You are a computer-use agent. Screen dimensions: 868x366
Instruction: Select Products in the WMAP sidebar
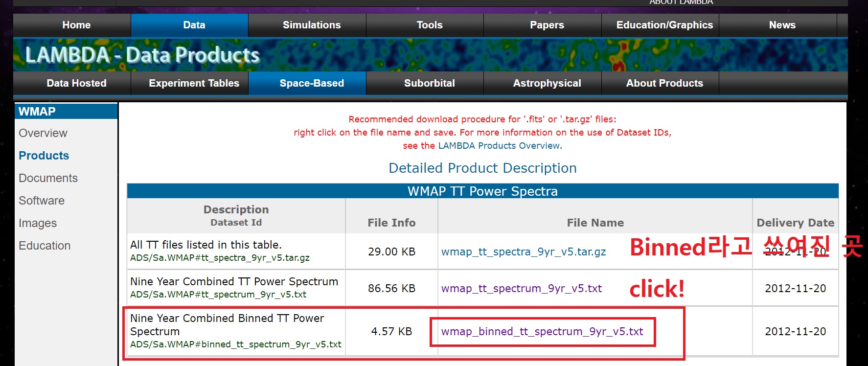click(44, 156)
